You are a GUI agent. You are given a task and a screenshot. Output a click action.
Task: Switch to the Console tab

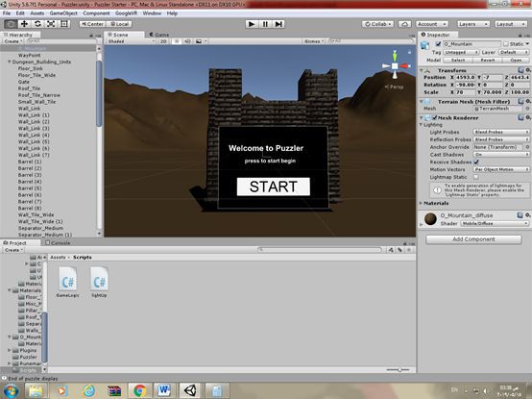tap(58, 243)
